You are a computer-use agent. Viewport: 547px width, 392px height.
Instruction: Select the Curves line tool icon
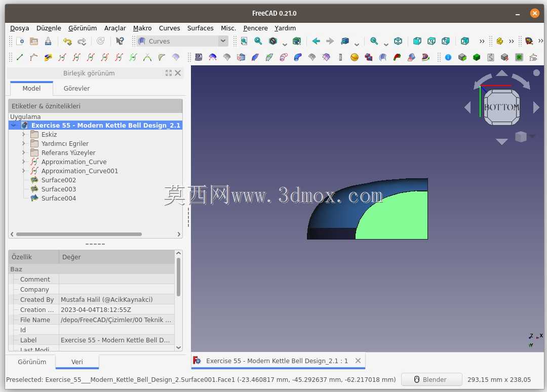[x=20, y=57]
